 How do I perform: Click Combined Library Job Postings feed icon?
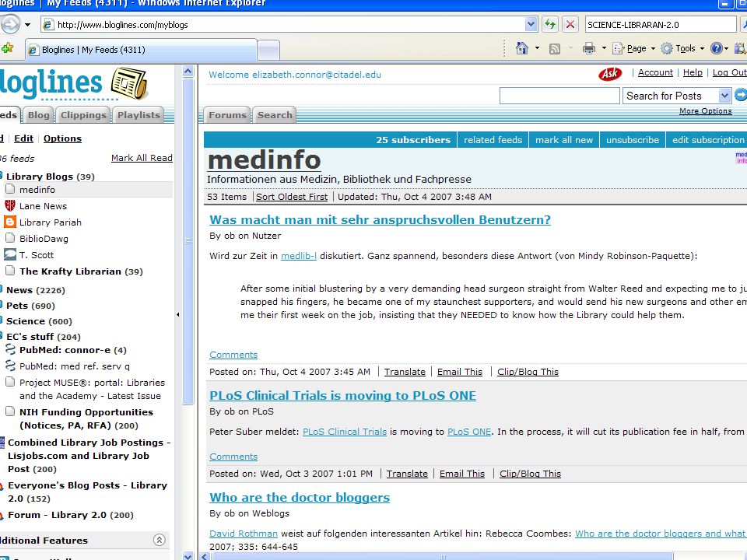(2, 443)
